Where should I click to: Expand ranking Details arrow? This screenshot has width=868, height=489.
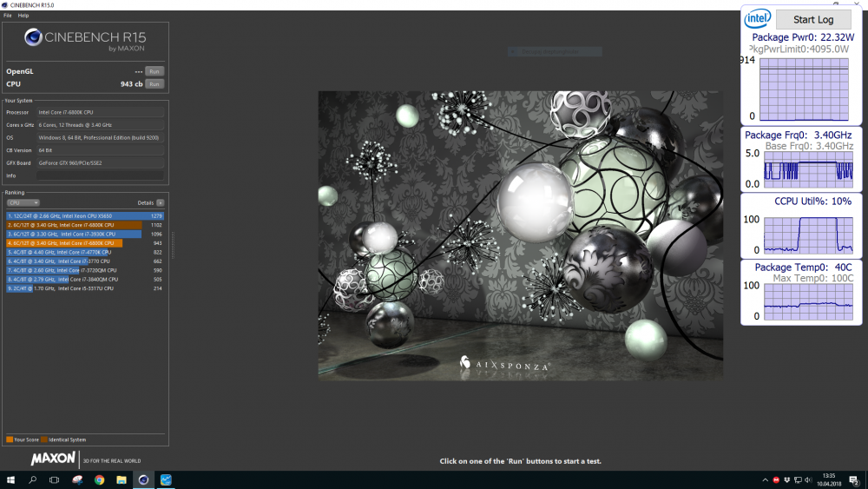[x=161, y=202]
